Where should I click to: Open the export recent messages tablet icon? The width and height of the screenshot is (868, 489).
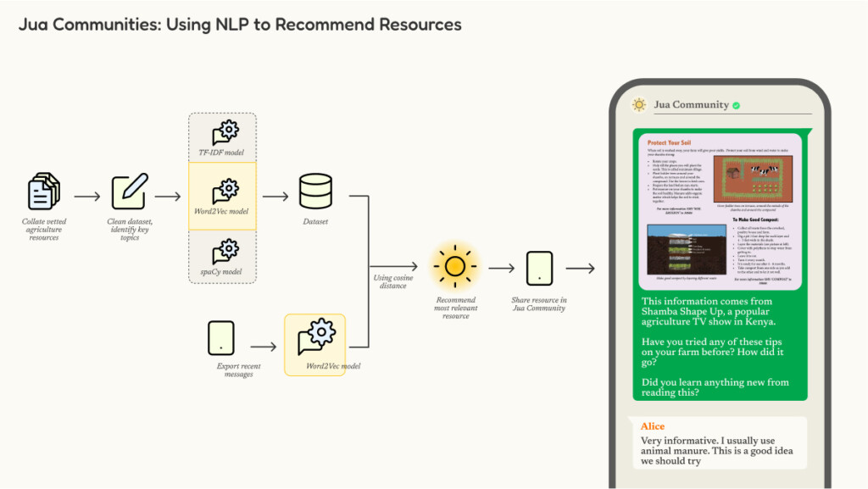pyautogui.click(x=221, y=339)
